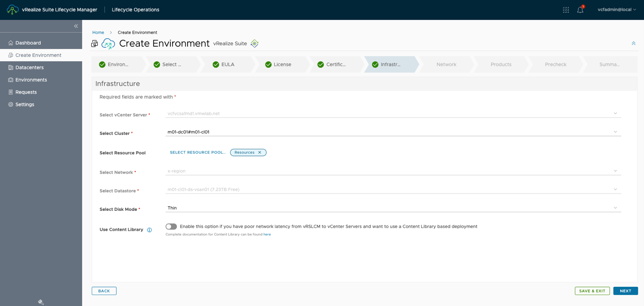The height and width of the screenshot is (306, 644).
Task: Go to the EULA wizard step
Action: tap(227, 64)
